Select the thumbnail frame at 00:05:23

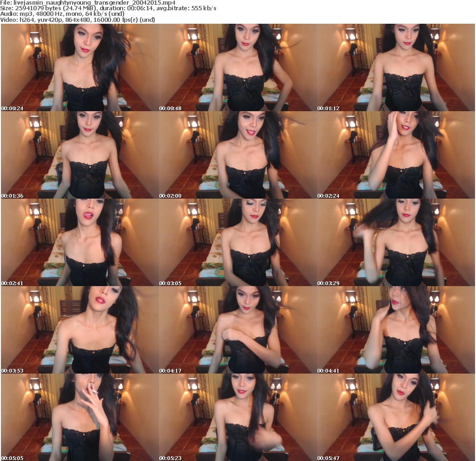coord(238,418)
